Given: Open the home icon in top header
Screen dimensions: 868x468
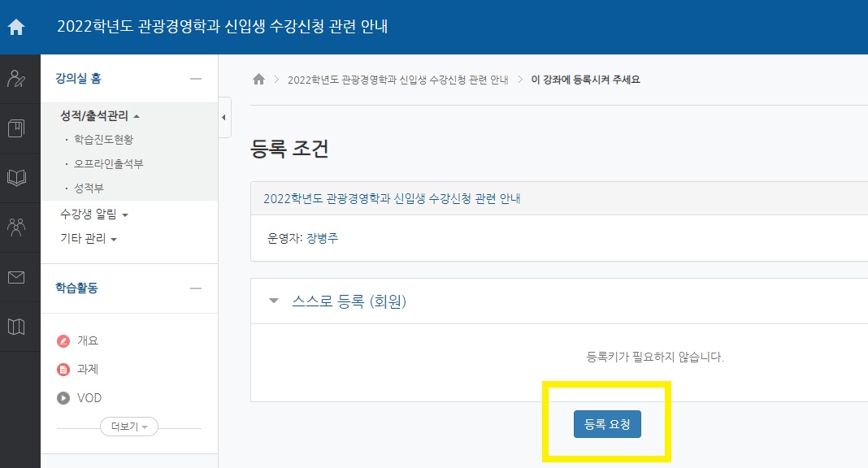Looking at the screenshot, I should [x=16, y=27].
